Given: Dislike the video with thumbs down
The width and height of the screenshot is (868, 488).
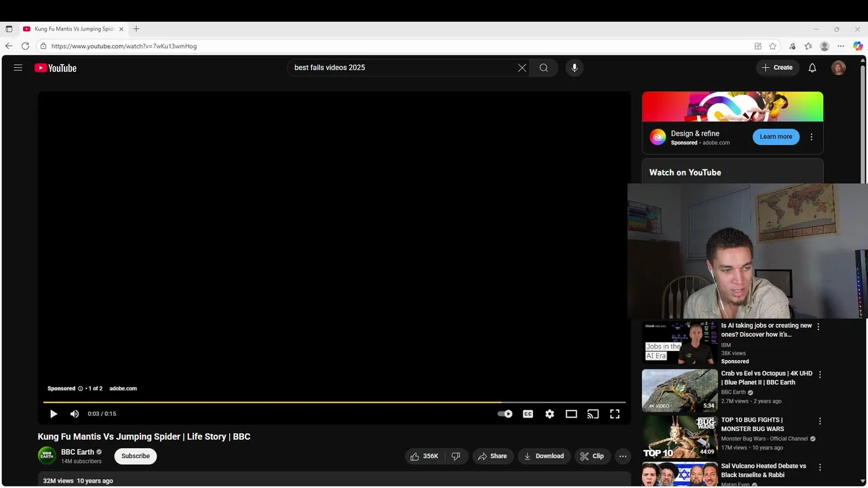Looking at the screenshot, I should (x=456, y=456).
